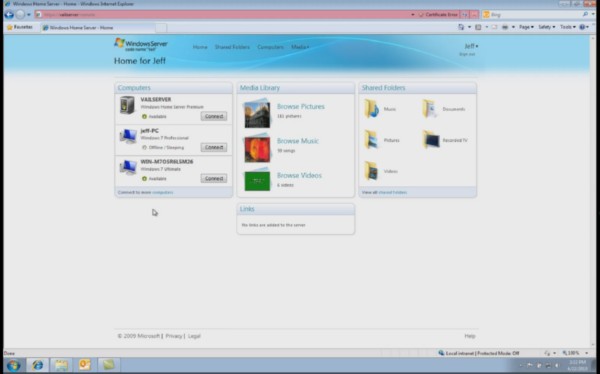Screen dimensions: 600x374
Task: Click the red vailserver address bar
Action: click(221, 15)
